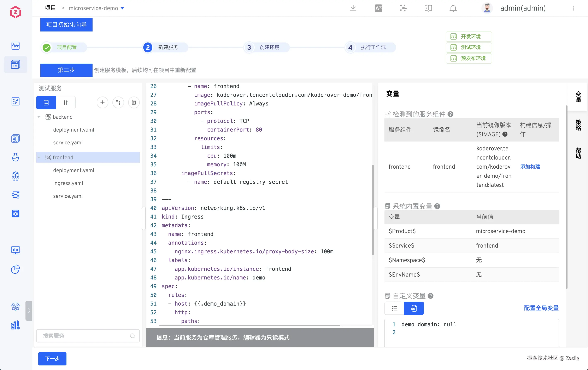Open the pie chart statistics sidebar icon

[15, 269]
